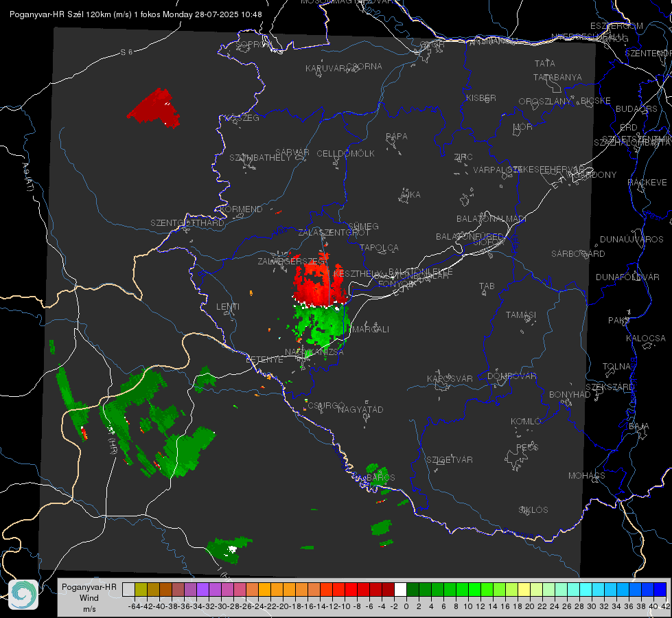Image resolution: width=672 pixels, height=618 pixels.
Task: Pick the purple swatch between -34 and -32
Action: tap(202, 590)
